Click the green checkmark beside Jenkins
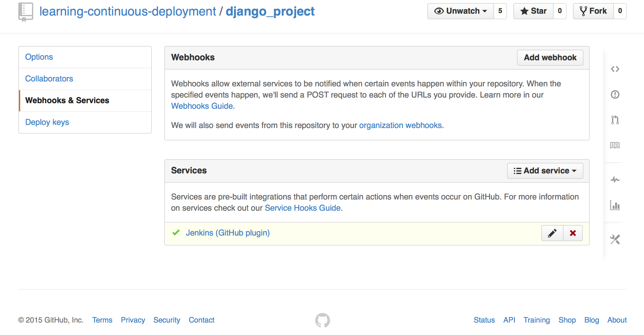Screen dimensions: 644x335 point(176,233)
